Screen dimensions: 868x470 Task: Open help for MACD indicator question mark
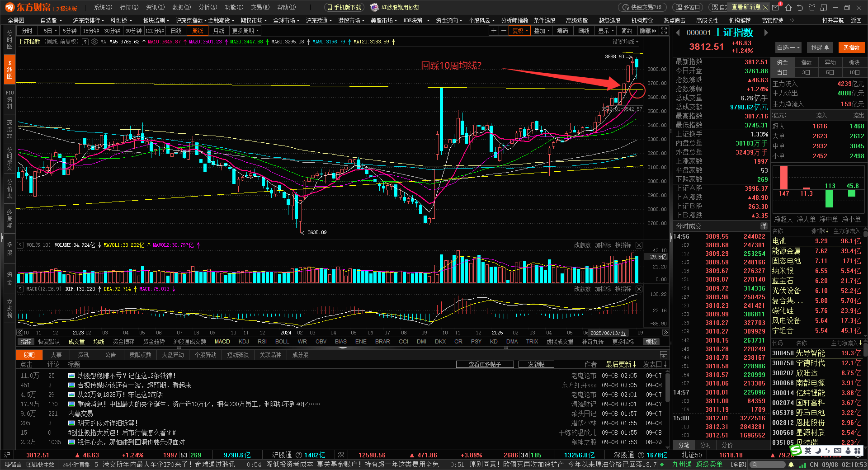click(x=20, y=289)
